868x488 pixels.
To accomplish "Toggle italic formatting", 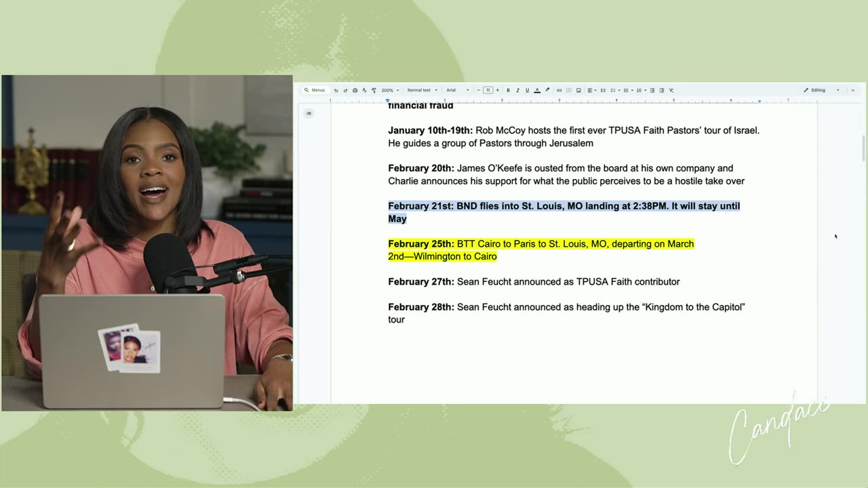I will coord(517,90).
